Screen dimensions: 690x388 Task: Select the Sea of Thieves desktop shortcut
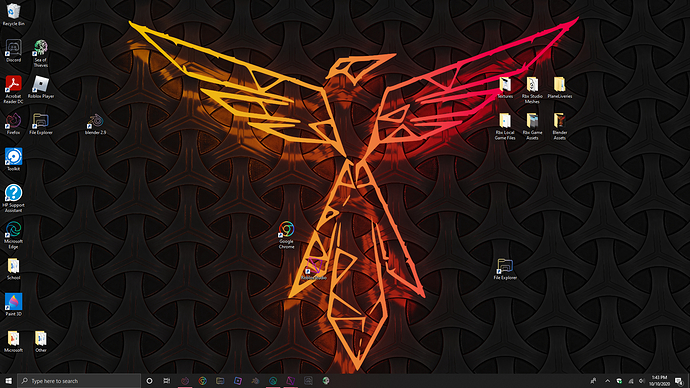tap(40, 53)
